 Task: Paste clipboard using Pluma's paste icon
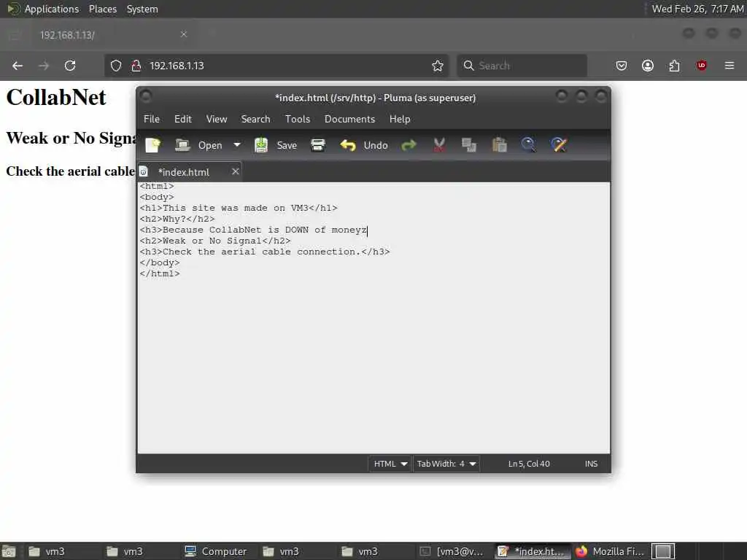coord(499,145)
